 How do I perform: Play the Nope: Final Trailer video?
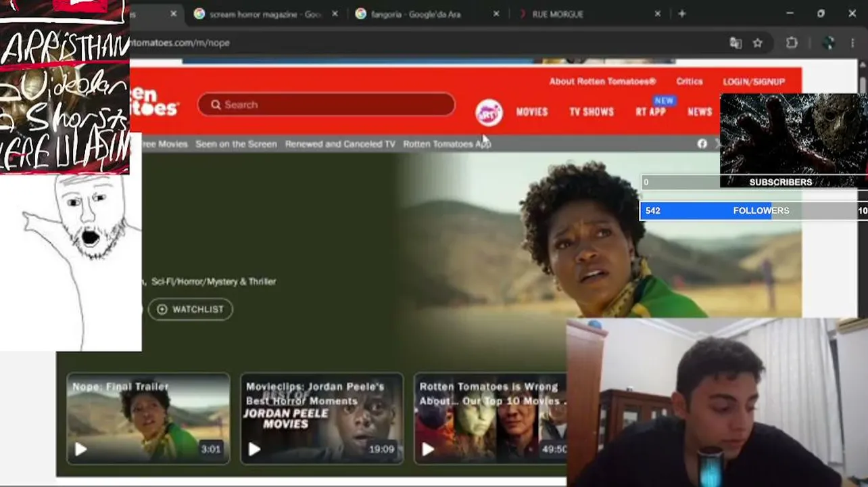[80, 448]
